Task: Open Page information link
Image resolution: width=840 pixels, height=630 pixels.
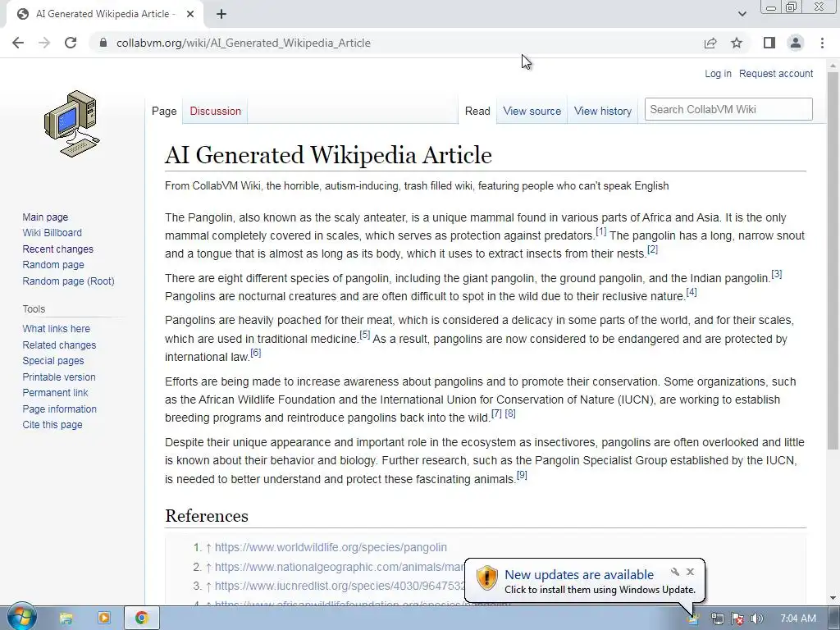Action: coord(59,409)
